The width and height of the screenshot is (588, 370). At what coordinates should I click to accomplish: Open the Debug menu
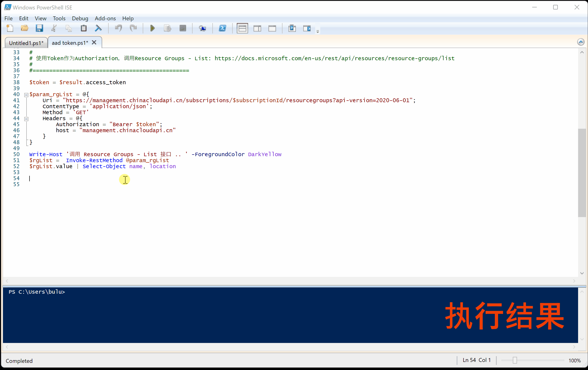80,18
